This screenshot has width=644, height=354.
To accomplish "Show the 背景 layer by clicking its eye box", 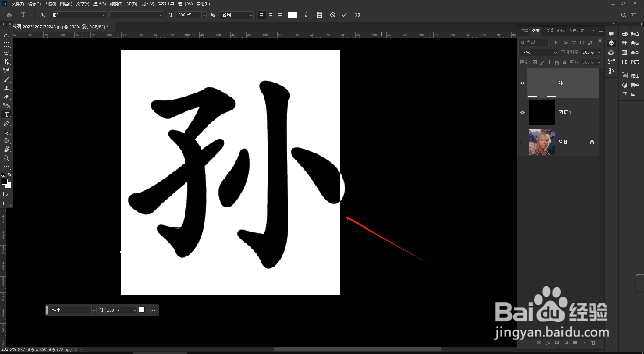I will pos(522,142).
